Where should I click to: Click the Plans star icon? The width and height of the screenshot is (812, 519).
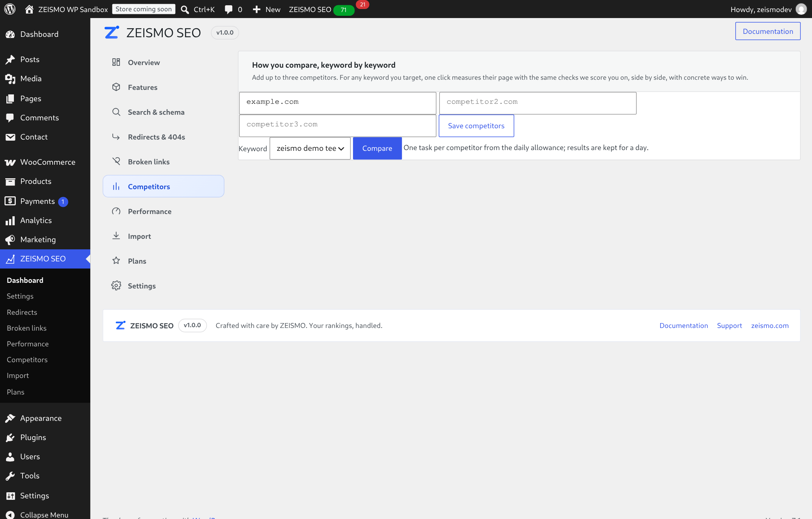click(116, 261)
